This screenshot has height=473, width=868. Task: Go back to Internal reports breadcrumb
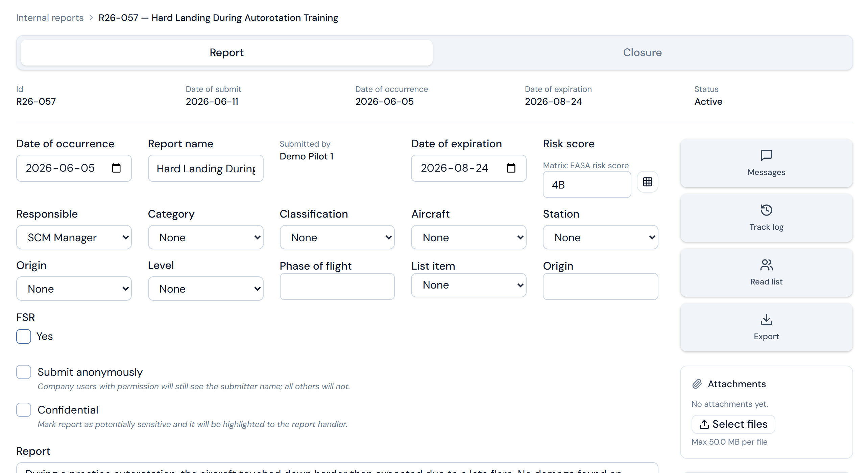point(50,18)
